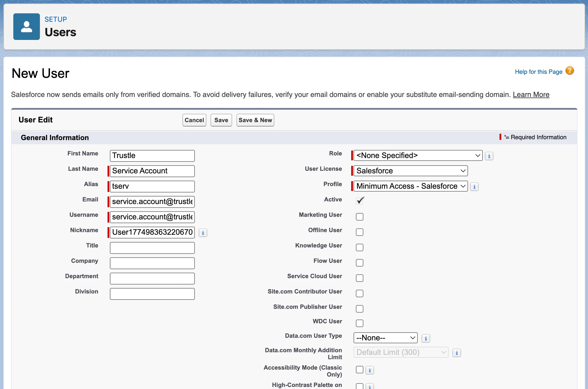Open the Help for this Page link

539,72
